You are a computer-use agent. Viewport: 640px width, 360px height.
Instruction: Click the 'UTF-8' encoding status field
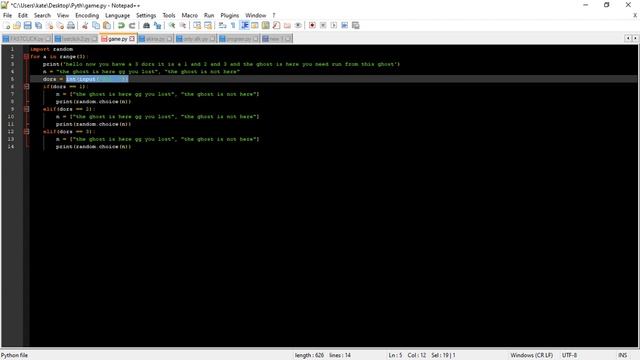point(569,355)
